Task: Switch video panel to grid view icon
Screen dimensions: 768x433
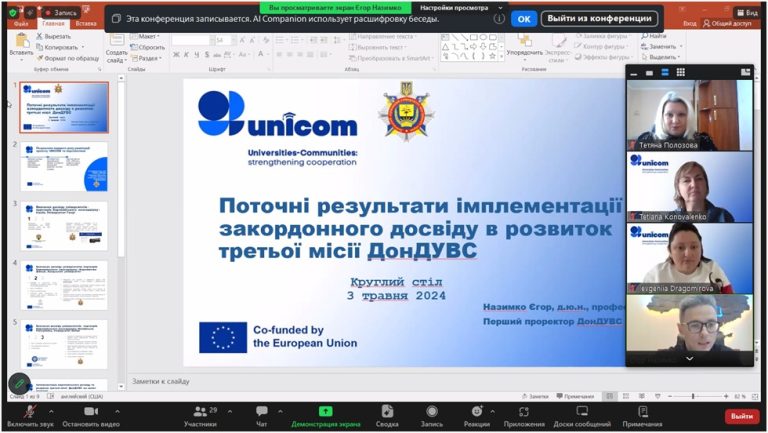Action: point(680,72)
